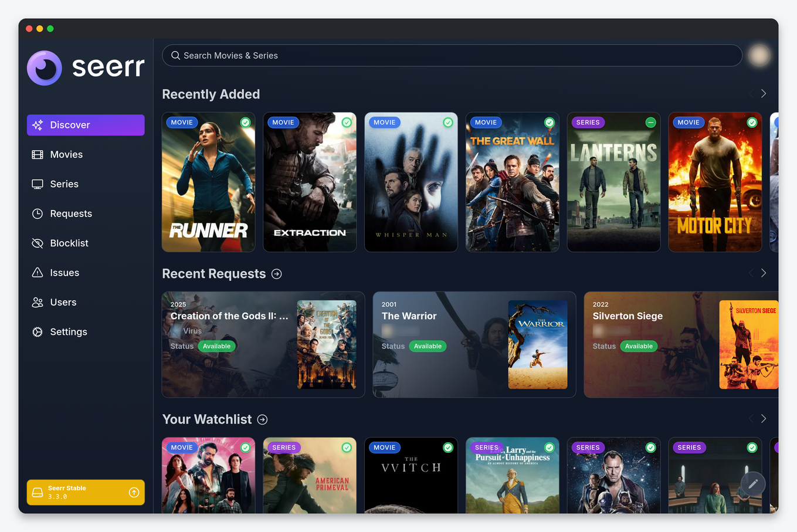Click Available status on Silverton Siege
Viewport: 797px width, 532px height.
click(639, 346)
